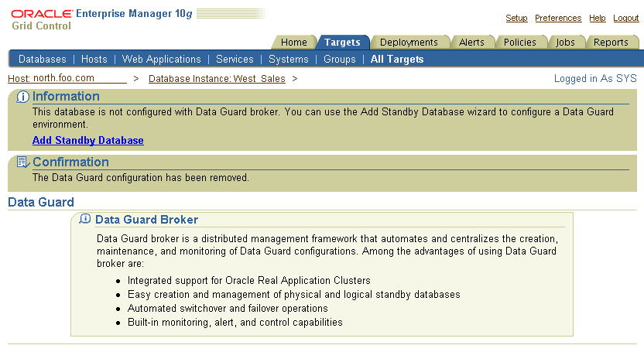Go to Web Applications subtab
The width and height of the screenshot is (644, 352).
pos(162,60)
